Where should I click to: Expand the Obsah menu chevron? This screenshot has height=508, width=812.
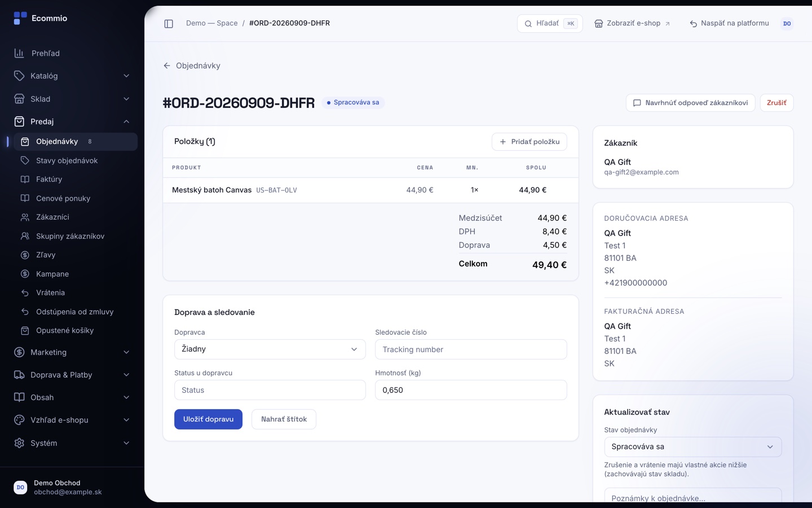point(126,397)
